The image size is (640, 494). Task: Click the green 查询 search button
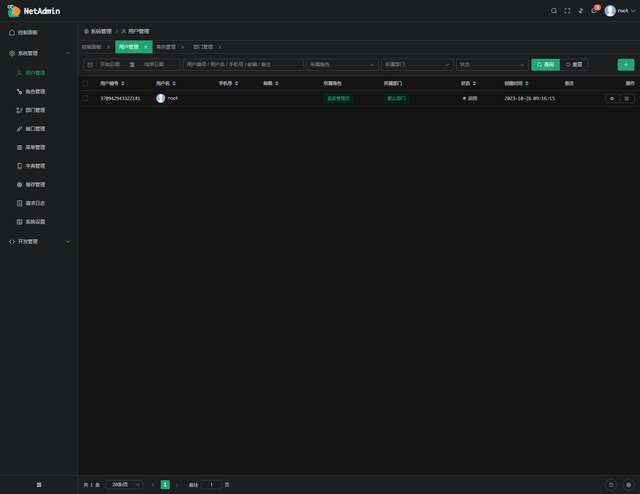pos(545,64)
